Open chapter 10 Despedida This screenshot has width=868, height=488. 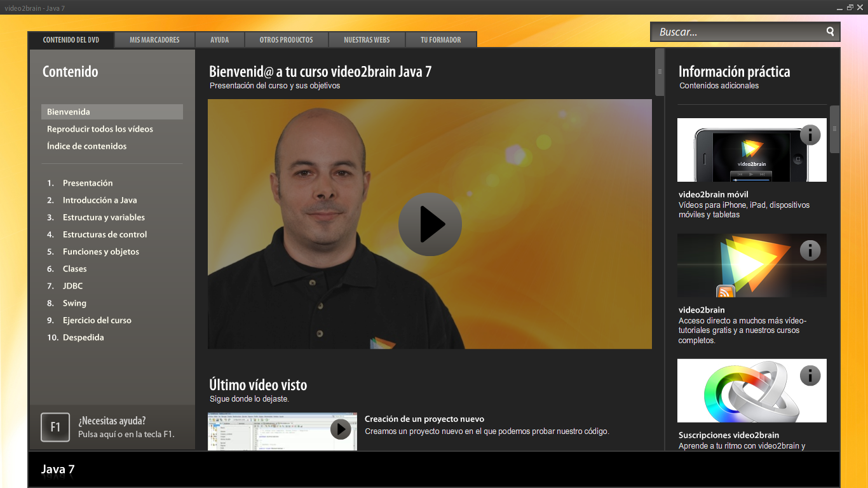76,337
